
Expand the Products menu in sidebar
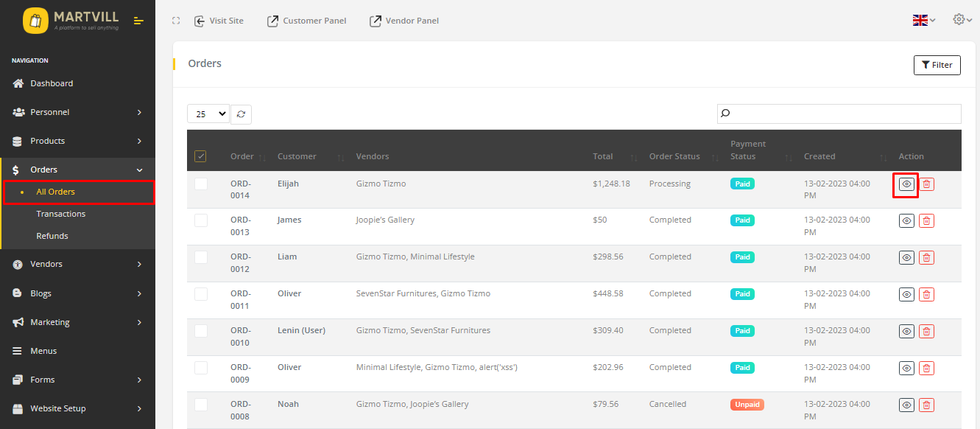tap(77, 141)
